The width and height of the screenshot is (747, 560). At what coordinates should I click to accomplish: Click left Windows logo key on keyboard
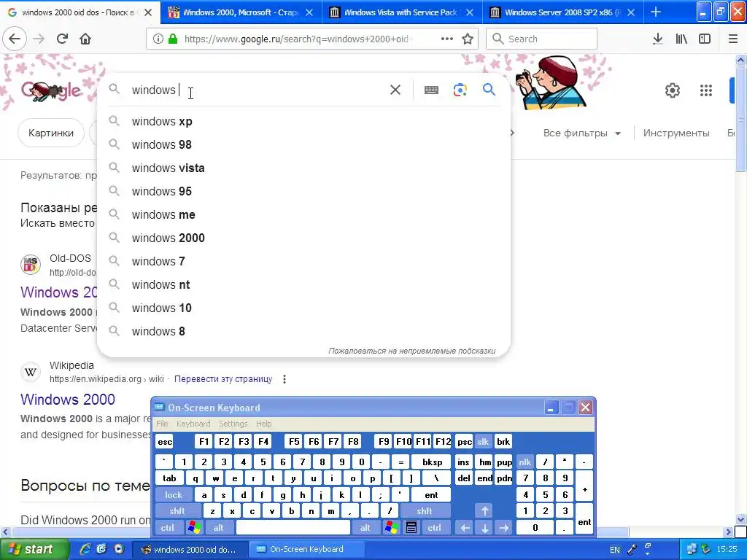click(x=194, y=528)
